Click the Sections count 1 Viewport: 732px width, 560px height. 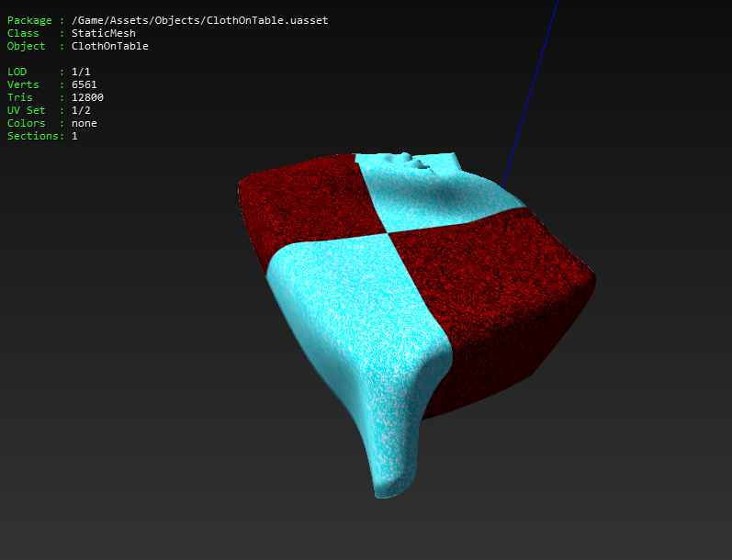[x=74, y=136]
